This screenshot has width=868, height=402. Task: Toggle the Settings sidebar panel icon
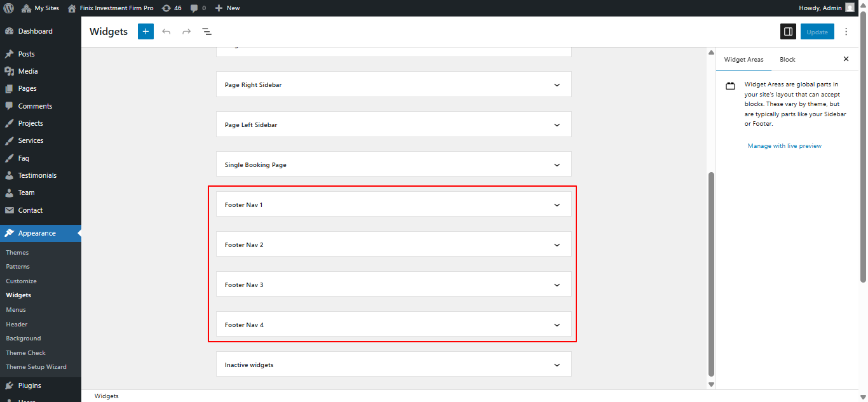(788, 31)
